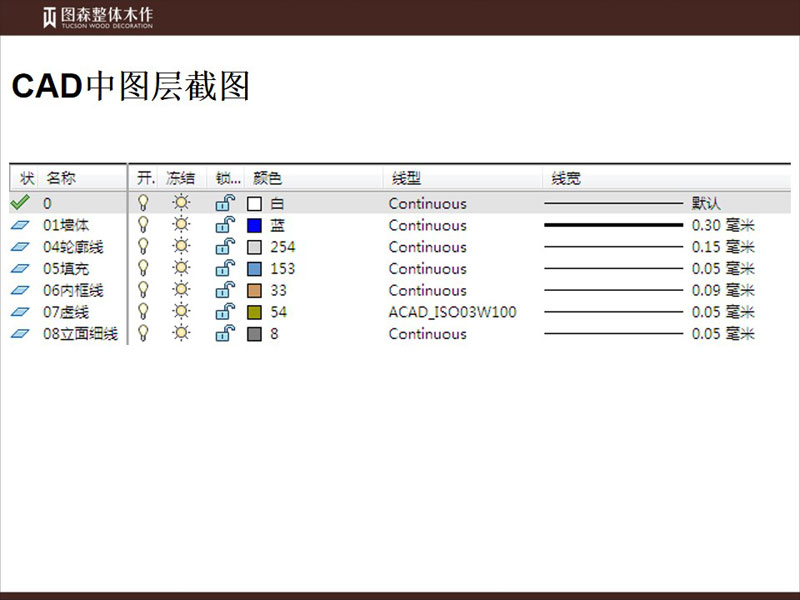Lock layer 08立面细线 via the padlock icon

(226, 333)
